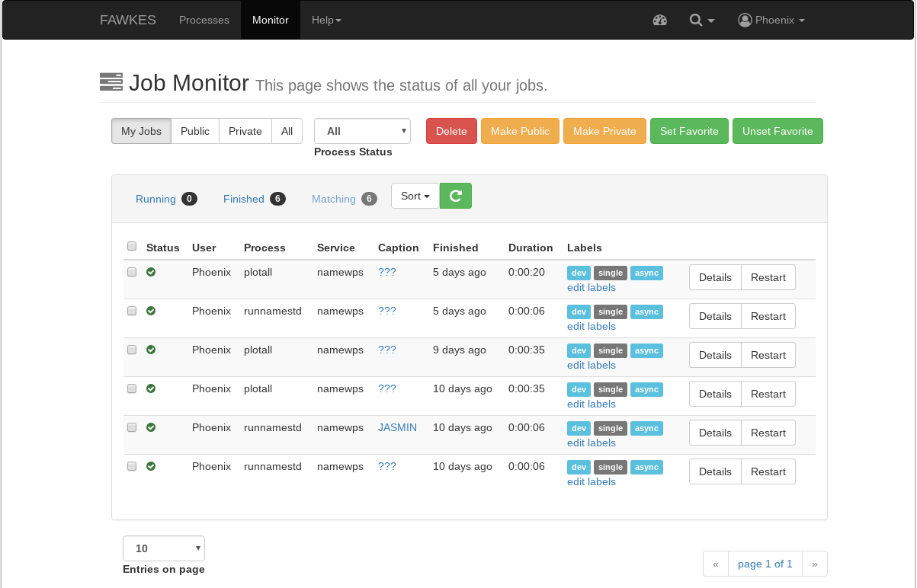This screenshot has width=917, height=588.
Task: Open Details for the JASMIN job
Action: pos(715,433)
